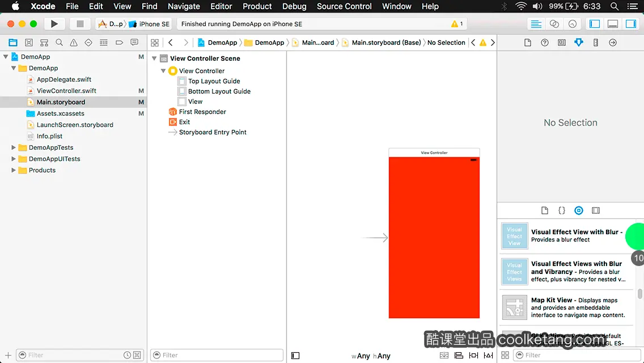Open the Breakpoint navigator
This screenshot has width=644, height=363.
[x=119, y=43]
